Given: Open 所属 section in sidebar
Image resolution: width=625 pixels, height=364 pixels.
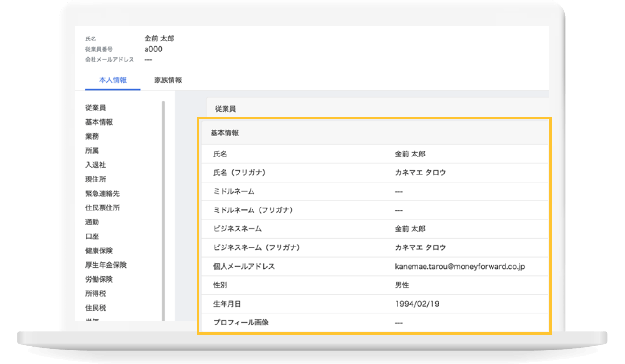Looking at the screenshot, I should point(92,150).
